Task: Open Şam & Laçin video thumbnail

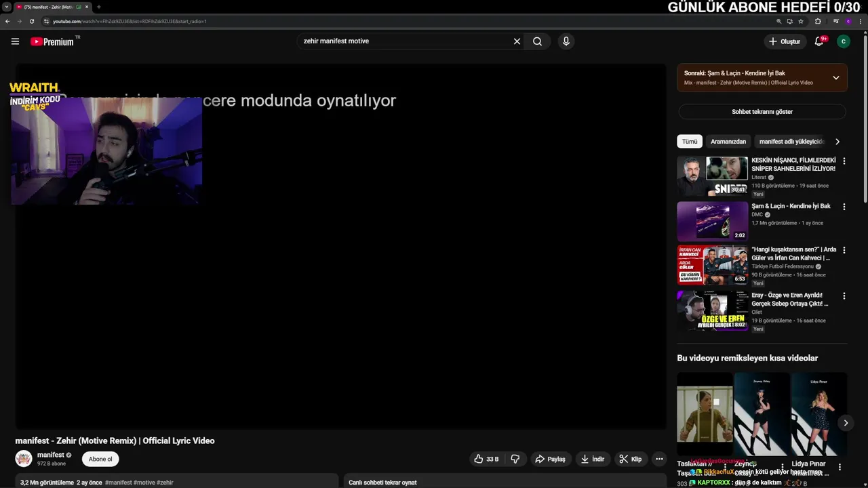Action: [x=712, y=221]
